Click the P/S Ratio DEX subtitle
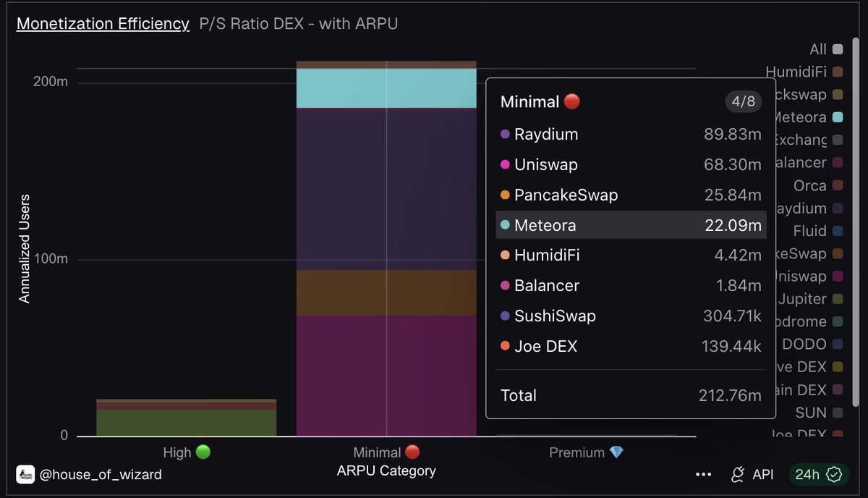This screenshot has height=498, width=868. (299, 24)
